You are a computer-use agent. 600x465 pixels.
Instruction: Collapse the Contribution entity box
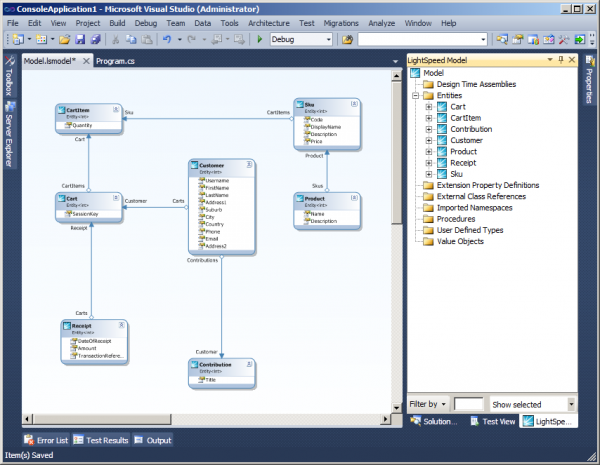249,364
